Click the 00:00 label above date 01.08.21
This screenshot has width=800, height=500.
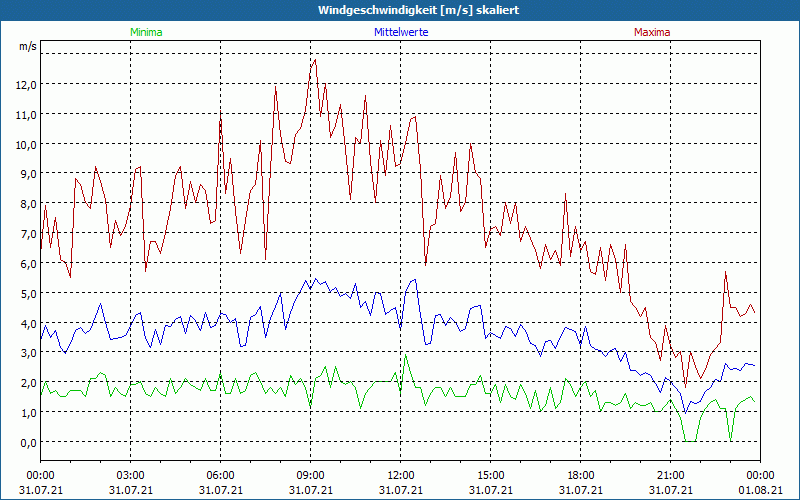[x=760, y=476]
